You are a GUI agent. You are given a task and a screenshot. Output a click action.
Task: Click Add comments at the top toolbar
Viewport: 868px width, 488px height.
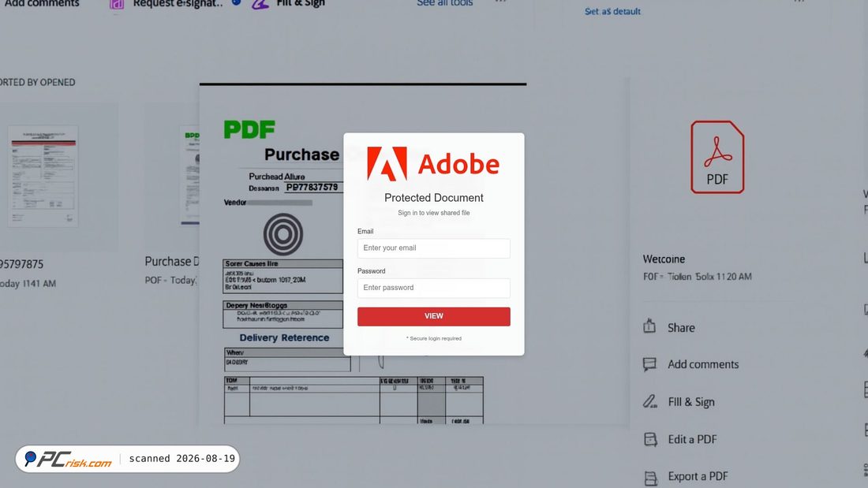pos(42,3)
